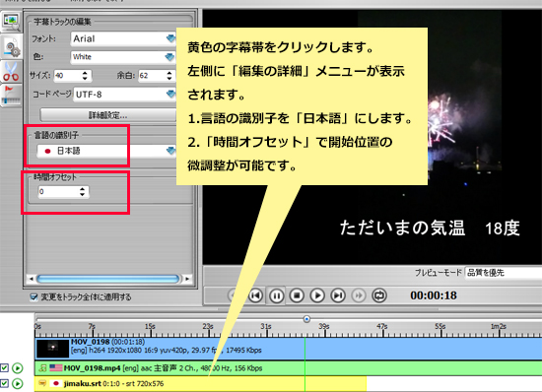Click the 詳細設定... button

point(108,115)
